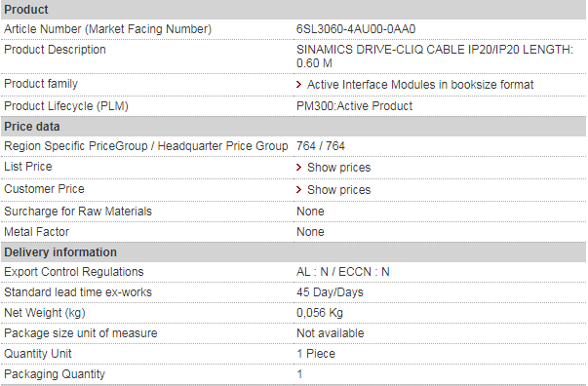This screenshot has width=588, height=386.
Task: Click the AL : N / ECCN : N value
Action: (x=342, y=272)
